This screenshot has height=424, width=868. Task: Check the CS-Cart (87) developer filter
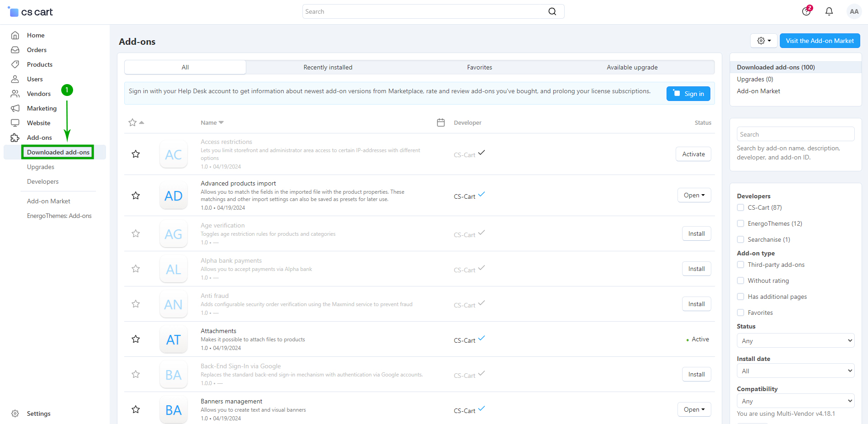point(741,207)
